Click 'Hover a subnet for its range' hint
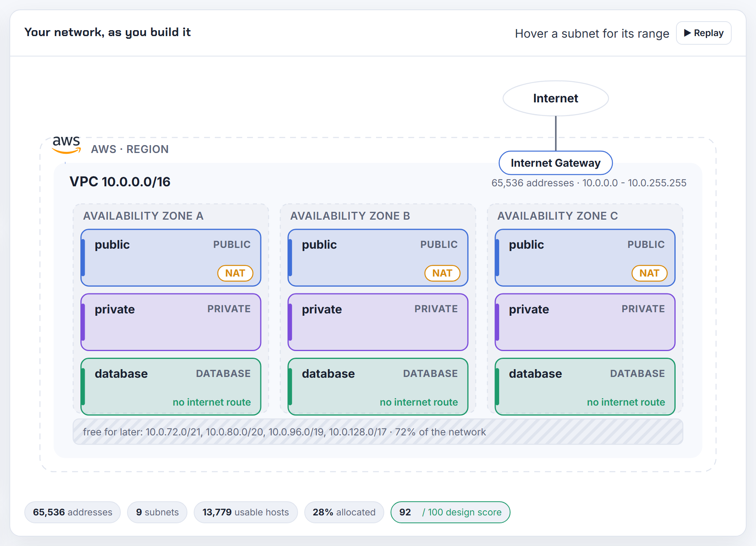The height and width of the screenshot is (546, 756). (592, 34)
